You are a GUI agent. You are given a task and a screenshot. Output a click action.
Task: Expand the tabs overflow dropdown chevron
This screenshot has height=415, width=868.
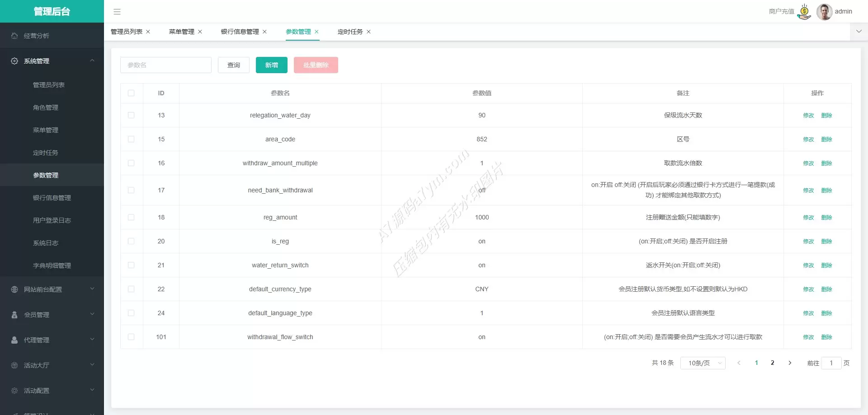[859, 32]
